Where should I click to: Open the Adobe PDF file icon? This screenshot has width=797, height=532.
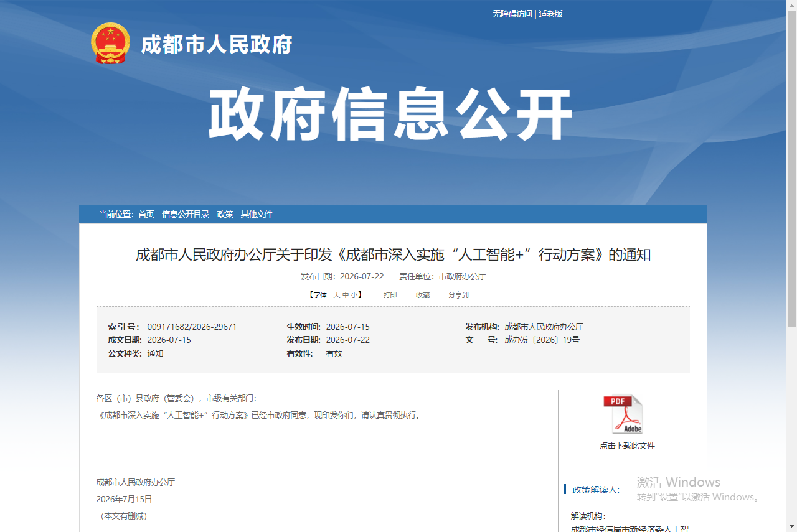pos(623,414)
